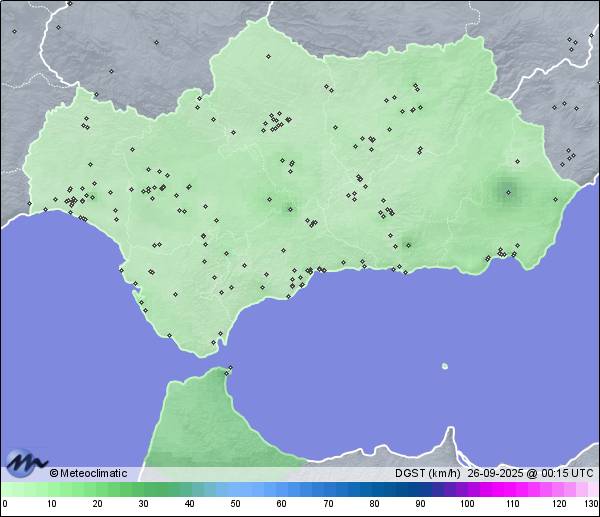The image size is (600, 517).
Task: Open the © Meteoclimatic copyright link
Action: 88,473
